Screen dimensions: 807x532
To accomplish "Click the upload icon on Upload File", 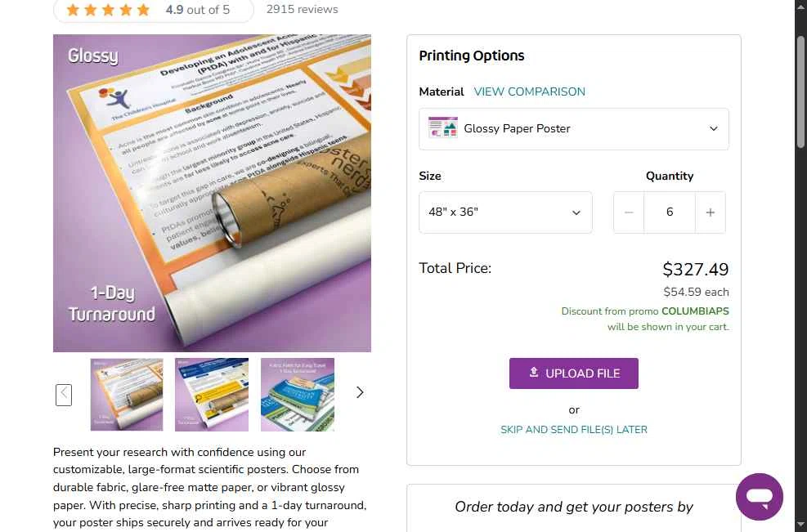I will click(534, 373).
